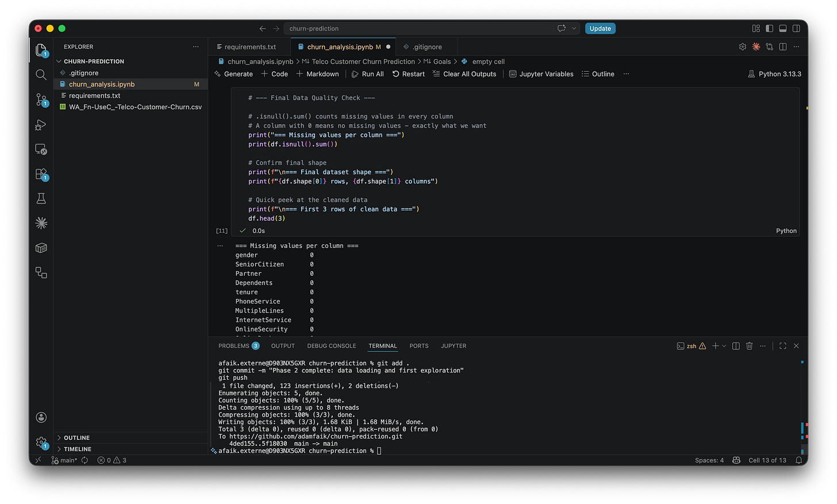Maximize the terminal panel size
Screen dimensions: 837x504
(782, 345)
